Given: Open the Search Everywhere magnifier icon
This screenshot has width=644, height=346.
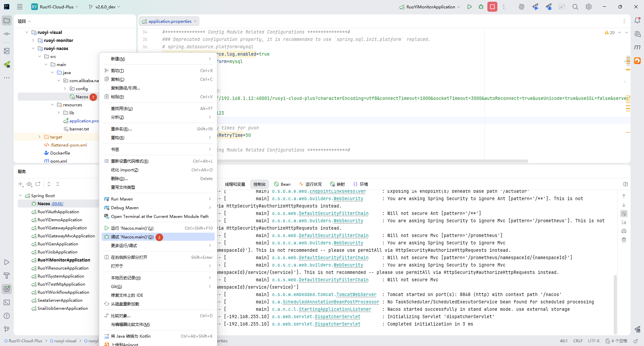Looking at the screenshot, I should coord(575,7).
